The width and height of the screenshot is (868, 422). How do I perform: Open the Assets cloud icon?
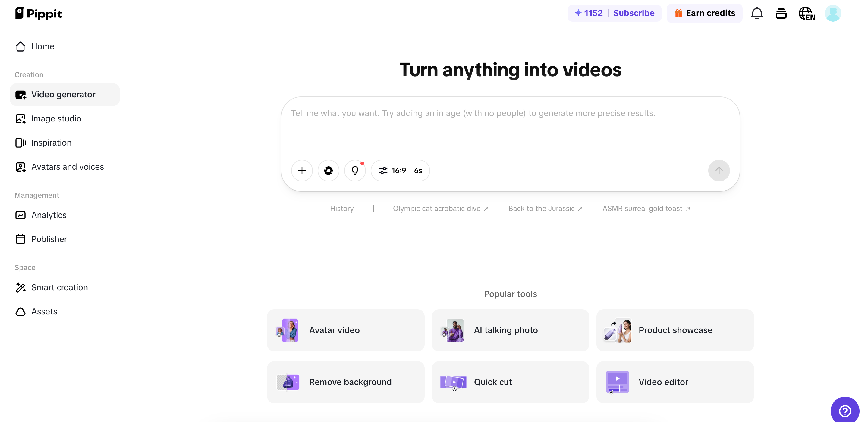click(20, 311)
